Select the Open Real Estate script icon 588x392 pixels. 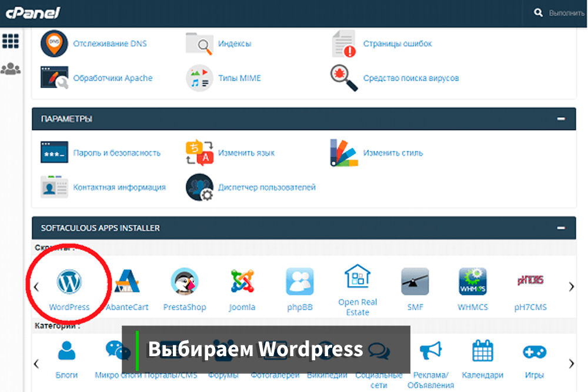point(358,276)
